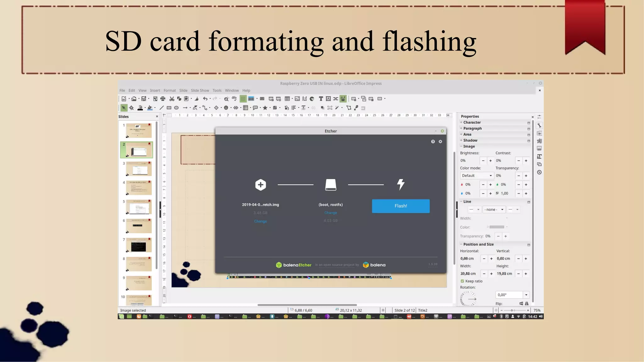The width and height of the screenshot is (644, 362).
Task: Click the Insert Text Box icon
Action: (x=321, y=99)
